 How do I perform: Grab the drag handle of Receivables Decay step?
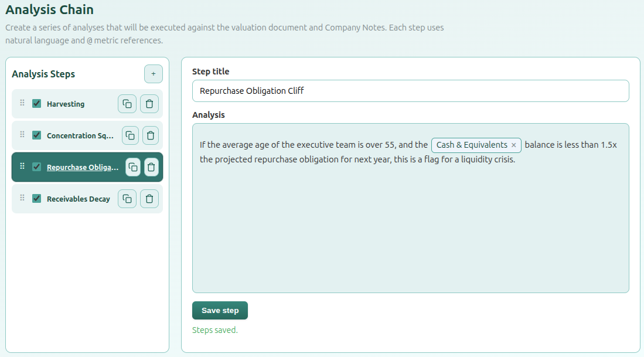22,198
